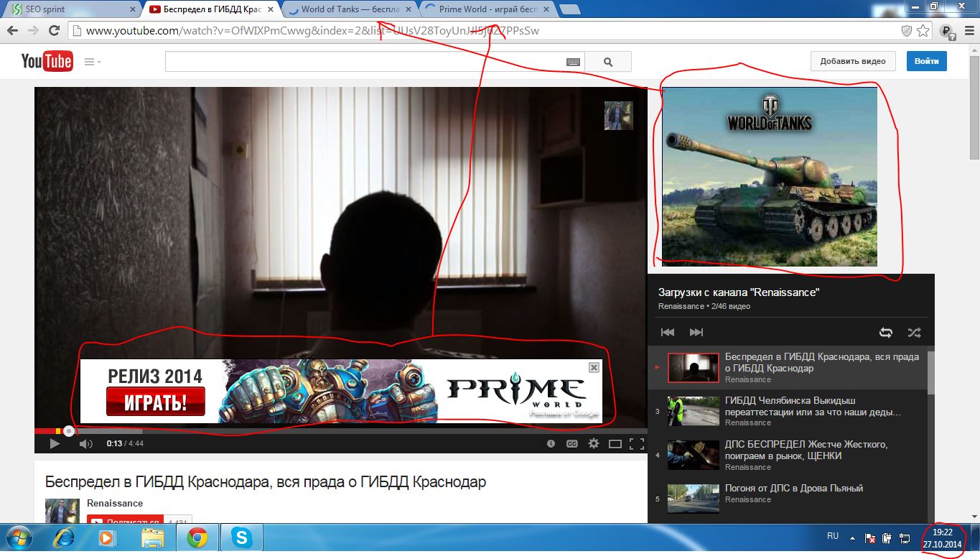The width and height of the screenshot is (980, 559).
Task: Close the Prime World tab
Action: [546, 10]
